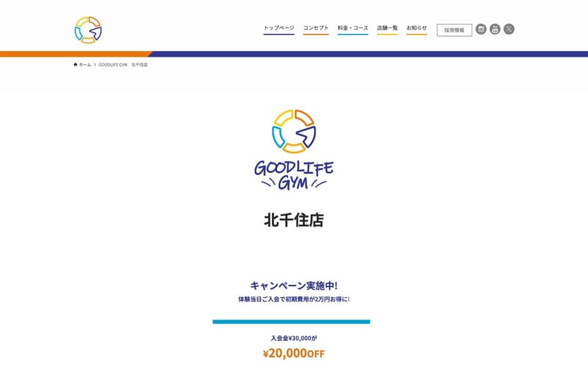Click the large GOODLIFE GYM center logo
The height and width of the screenshot is (368, 588).
293,149
